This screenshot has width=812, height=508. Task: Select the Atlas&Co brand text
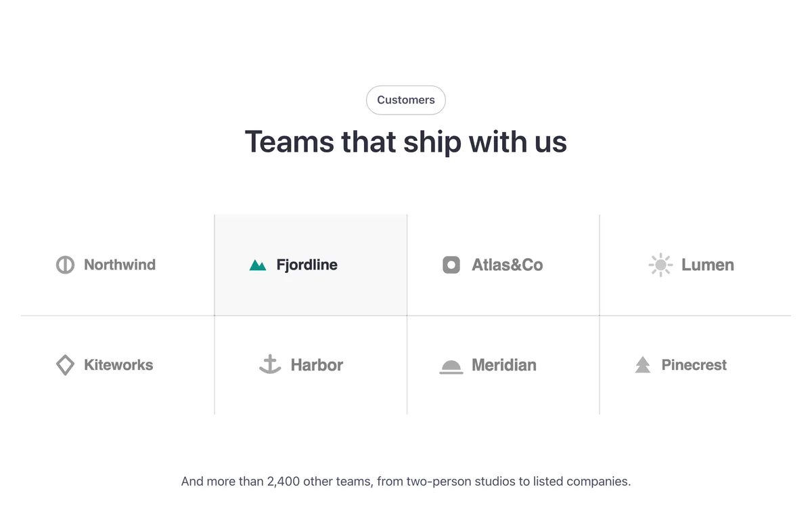coord(507,265)
